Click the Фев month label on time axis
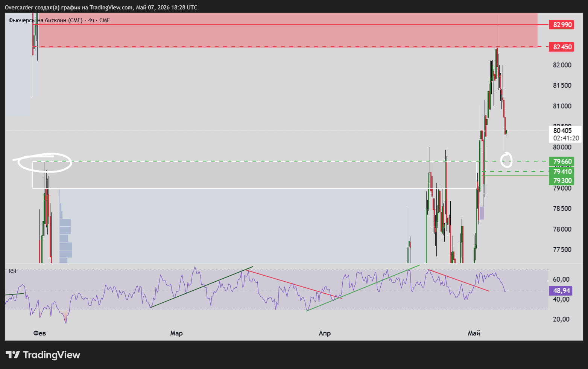Viewport: 588px width, 369px height. click(40, 333)
